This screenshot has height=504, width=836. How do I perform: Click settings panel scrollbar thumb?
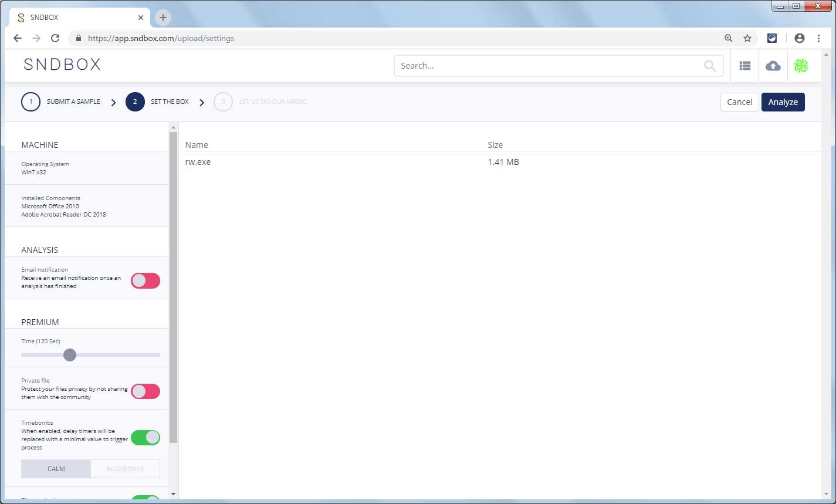[173, 287]
